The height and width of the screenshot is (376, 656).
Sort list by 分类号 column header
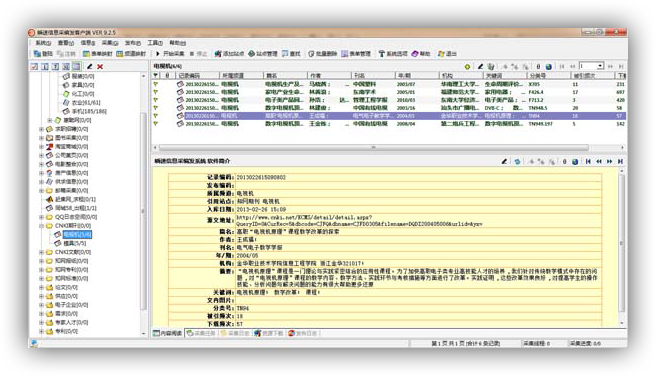coord(549,76)
